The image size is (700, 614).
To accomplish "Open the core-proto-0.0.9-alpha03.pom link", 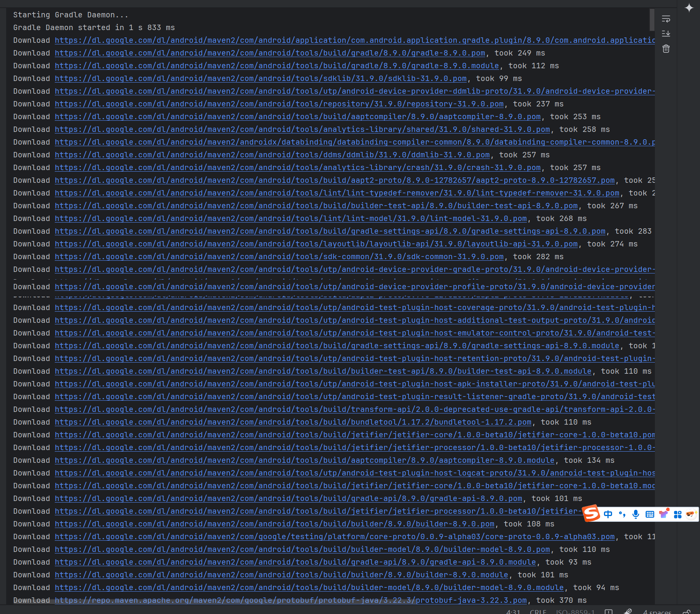I will 335,537.
